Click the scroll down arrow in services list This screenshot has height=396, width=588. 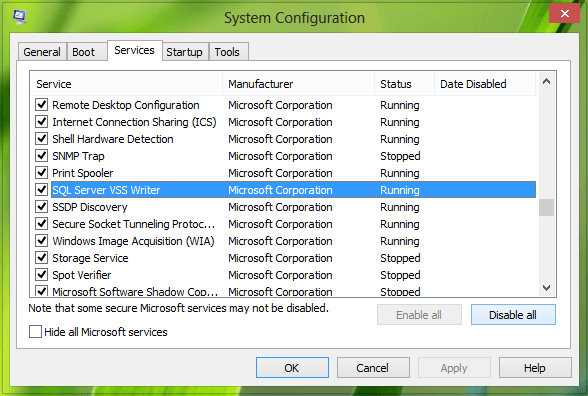point(546,288)
